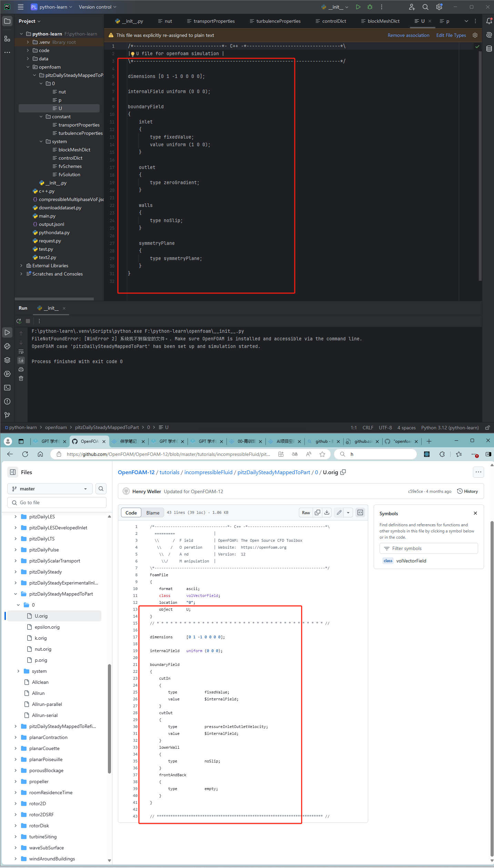Screen dimensions: 494x868
Task: Open python-learn project dropdown
Action: coord(51,7)
